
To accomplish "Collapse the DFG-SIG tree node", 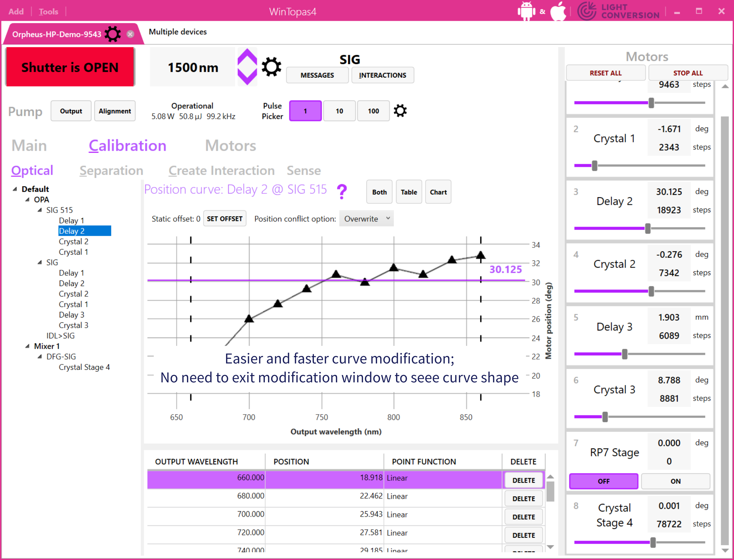I will pyautogui.click(x=40, y=356).
